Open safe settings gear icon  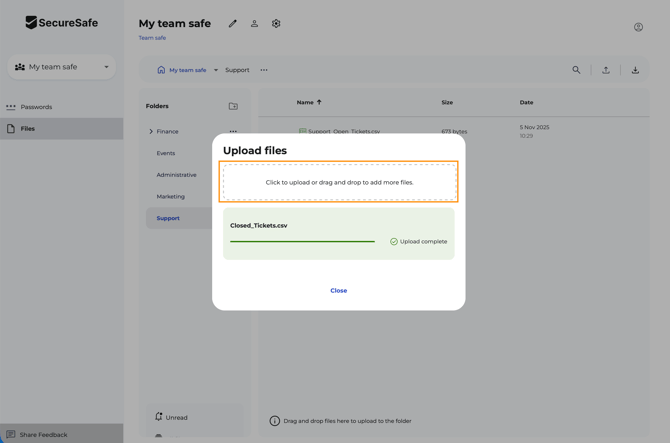276,24
